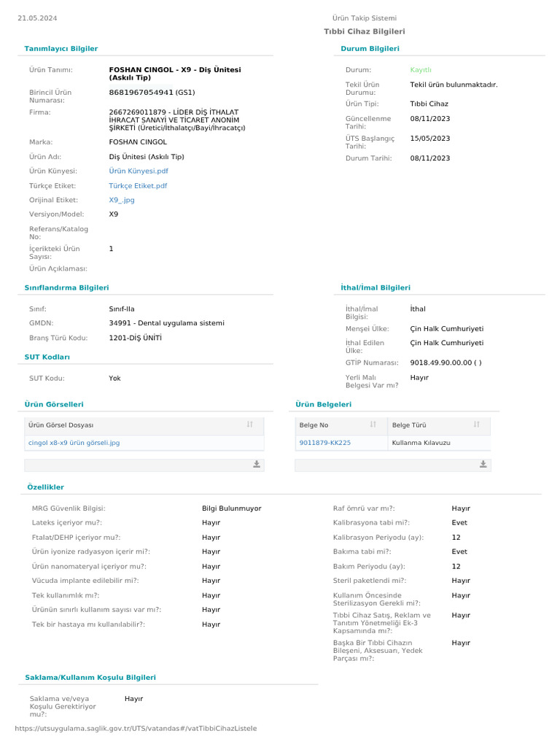Click the İthal/İmal Bilgisi value İthal

click(x=418, y=309)
